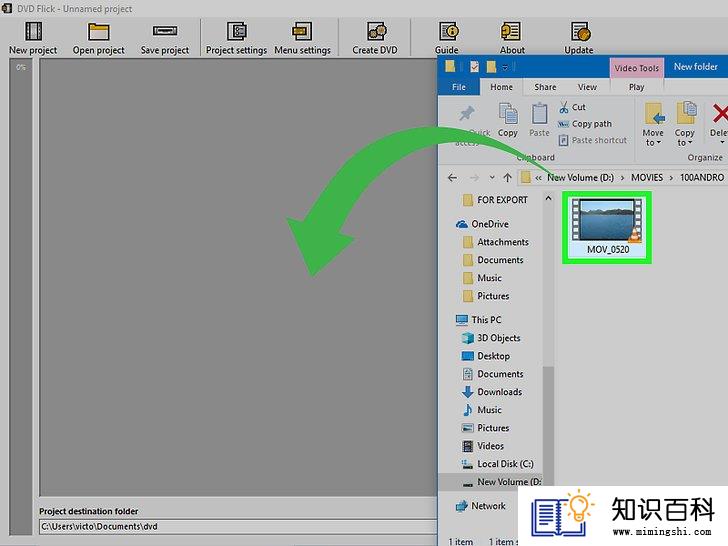Select Local Disk (C:)
728x546 pixels.
[497, 464]
